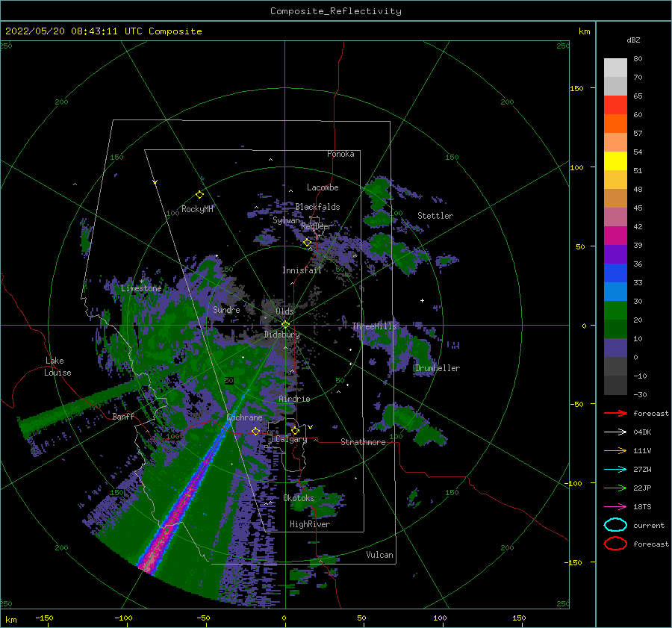Click the Strathmore city label
672x628 pixels.
[x=363, y=442]
